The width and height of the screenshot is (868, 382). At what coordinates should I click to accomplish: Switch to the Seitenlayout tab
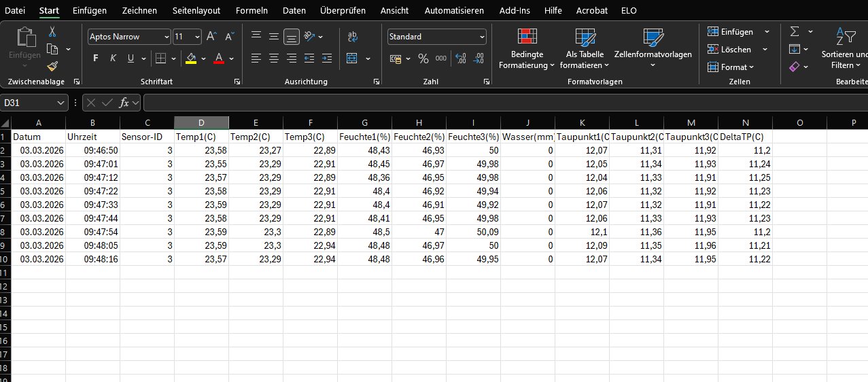[196, 10]
